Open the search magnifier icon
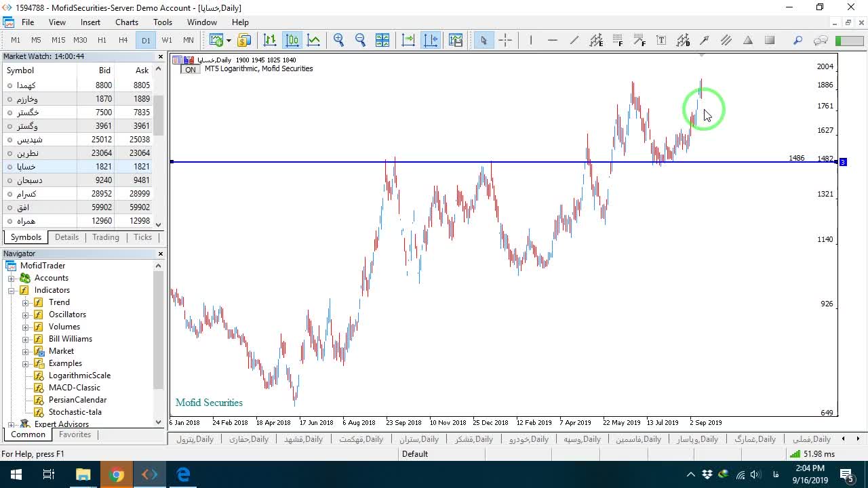Image resolution: width=868 pixels, height=488 pixels. tap(798, 40)
